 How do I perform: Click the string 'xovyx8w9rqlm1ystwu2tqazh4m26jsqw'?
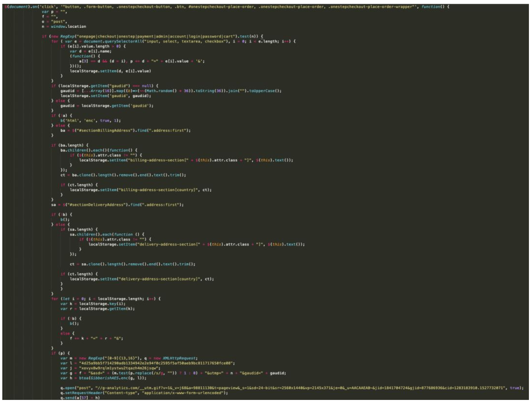tap(120, 368)
